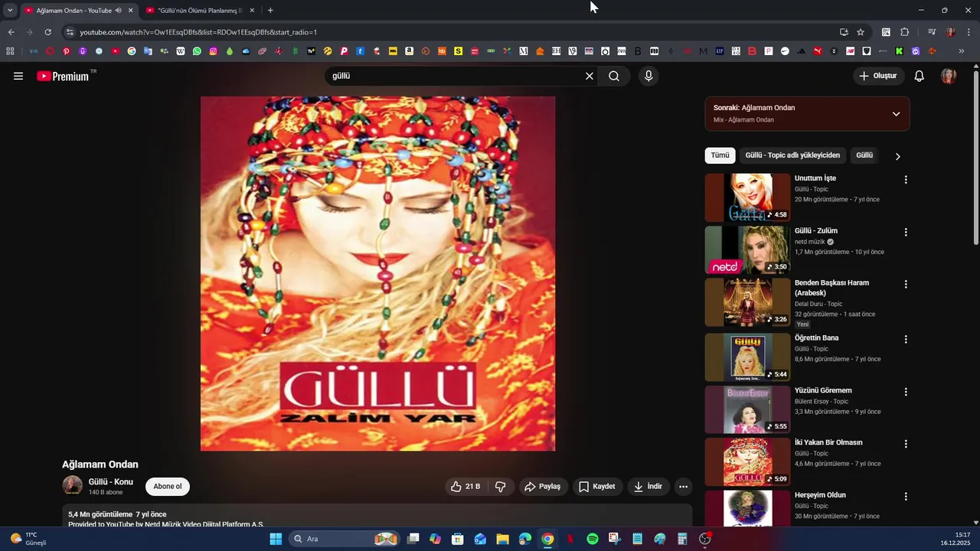Open Netflix from the taskbar
The image size is (980, 551).
tap(570, 539)
